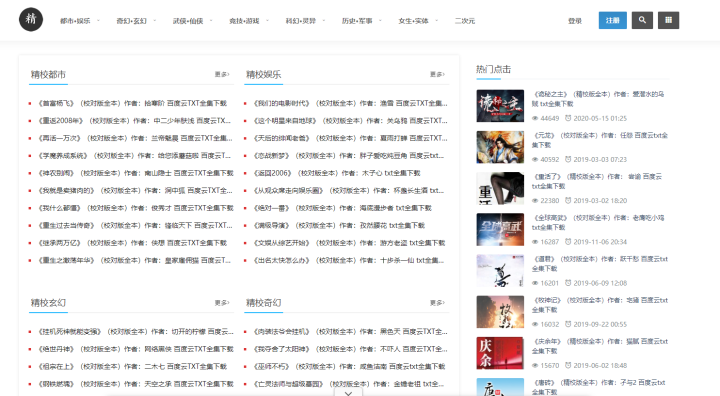
Task: Open the 《元龙》 title in 热门点击
Action: click(600, 140)
